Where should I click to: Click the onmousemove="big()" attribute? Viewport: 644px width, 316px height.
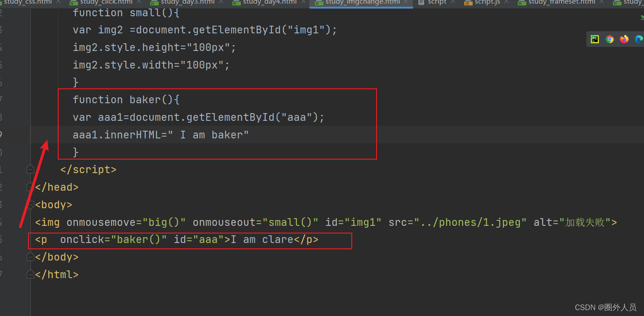click(126, 222)
